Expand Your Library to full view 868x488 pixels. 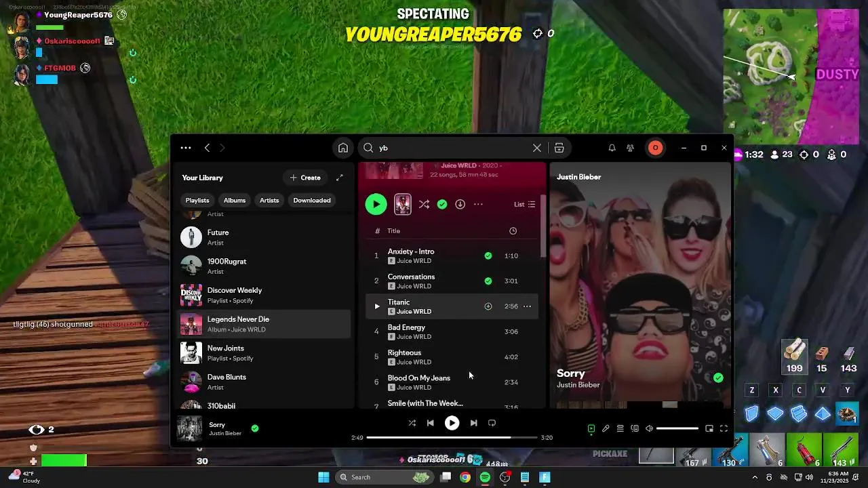tap(340, 178)
